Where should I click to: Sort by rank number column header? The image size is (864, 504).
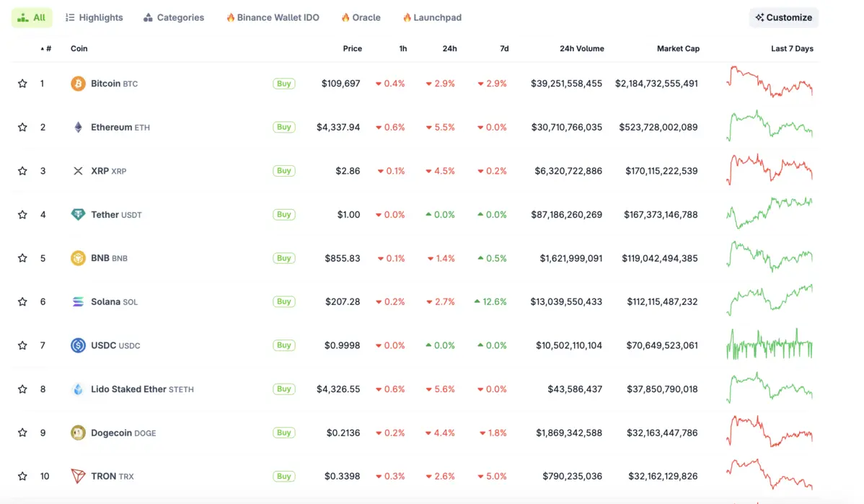(47, 49)
